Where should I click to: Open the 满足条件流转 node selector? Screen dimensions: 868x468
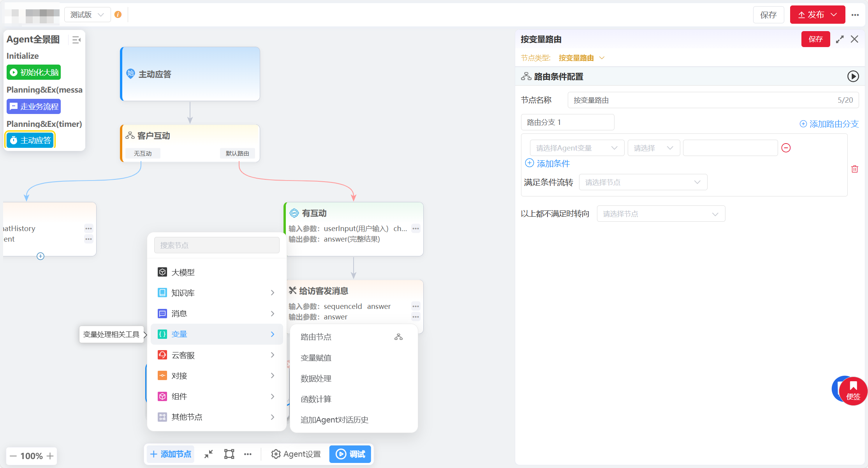pos(643,182)
